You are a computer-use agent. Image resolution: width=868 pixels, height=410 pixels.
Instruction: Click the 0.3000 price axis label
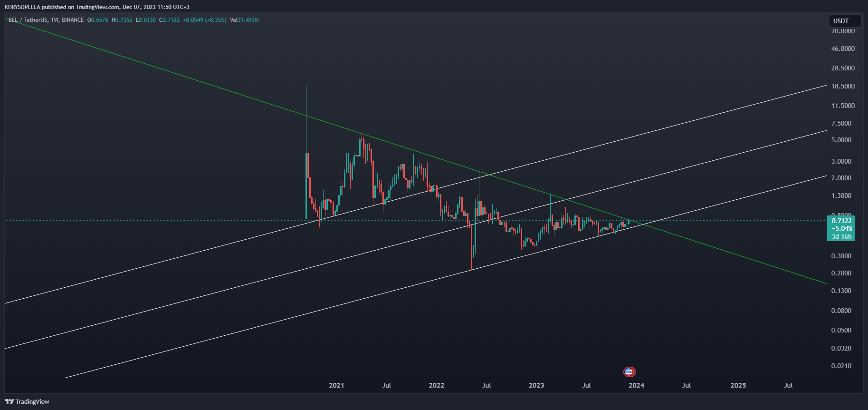coord(841,256)
